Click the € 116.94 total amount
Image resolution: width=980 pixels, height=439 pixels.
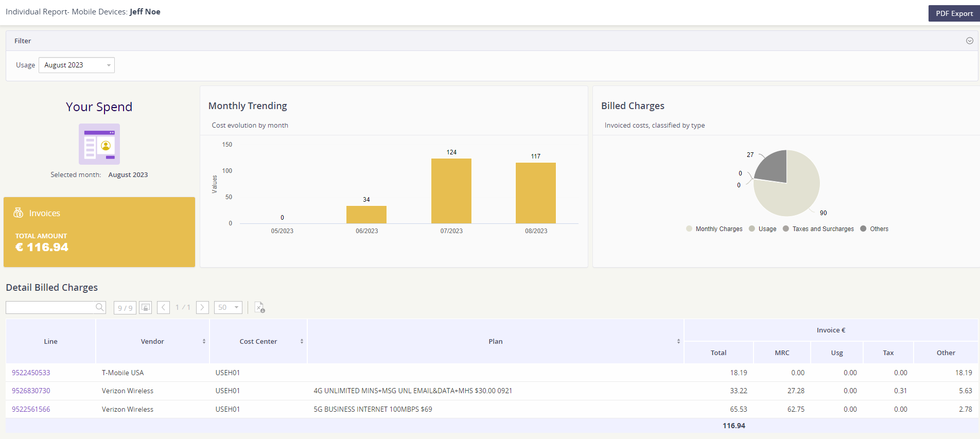(42, 247)
